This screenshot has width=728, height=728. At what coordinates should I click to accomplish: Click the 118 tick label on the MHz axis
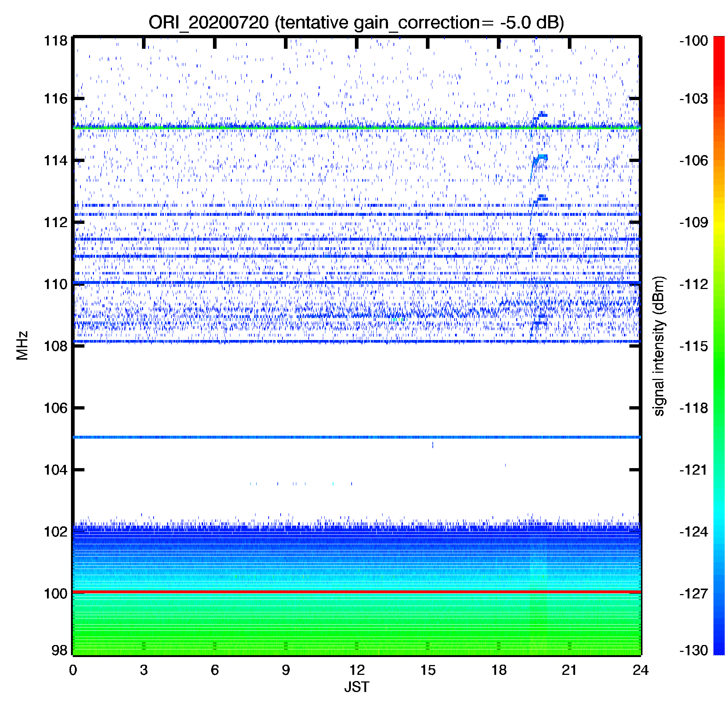pos(56,41)
